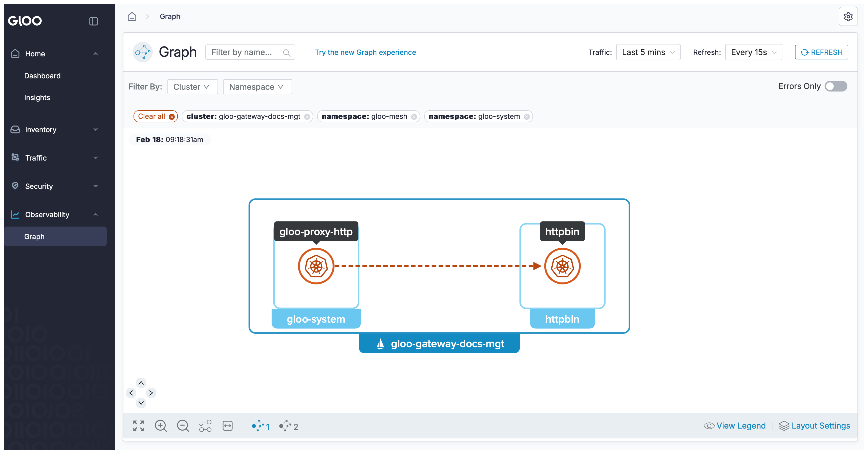868x454 pixels.
Task: Click the Graph page logo icon
Action: (x=143, y=52)
